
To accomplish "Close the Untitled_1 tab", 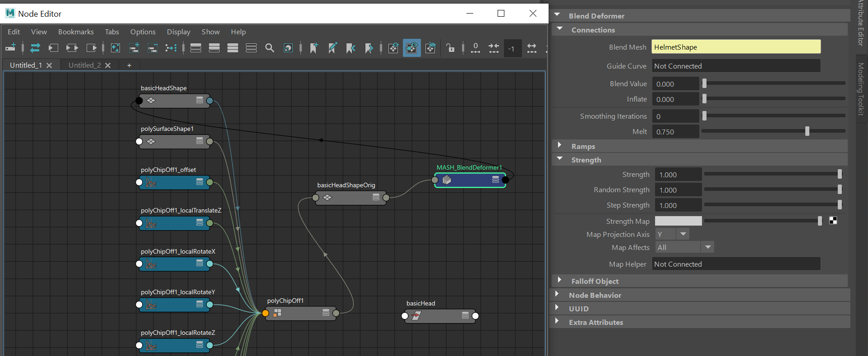I will click(49, 65).
